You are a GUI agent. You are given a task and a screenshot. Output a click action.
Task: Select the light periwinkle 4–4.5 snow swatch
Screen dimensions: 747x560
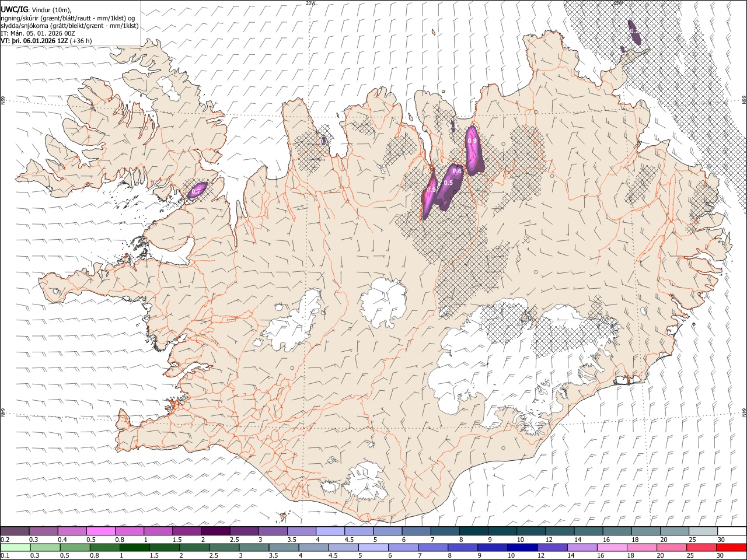[330, 531]
